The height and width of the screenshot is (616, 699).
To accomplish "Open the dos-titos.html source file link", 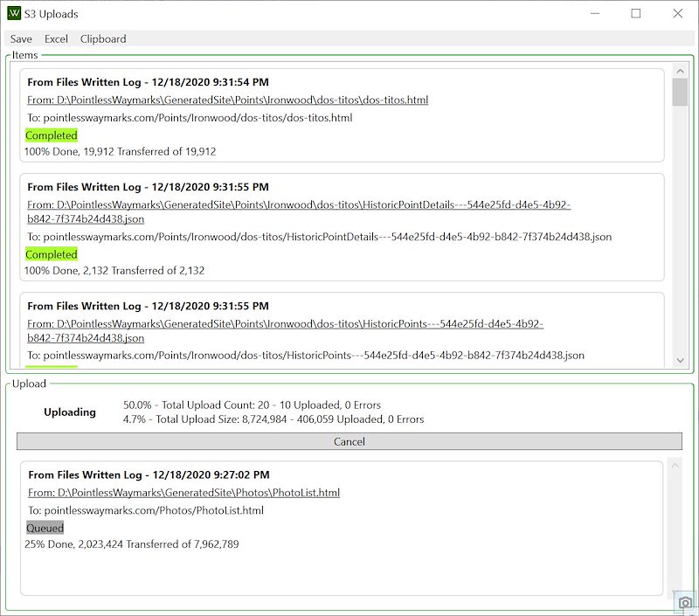I will coord(228,100).
